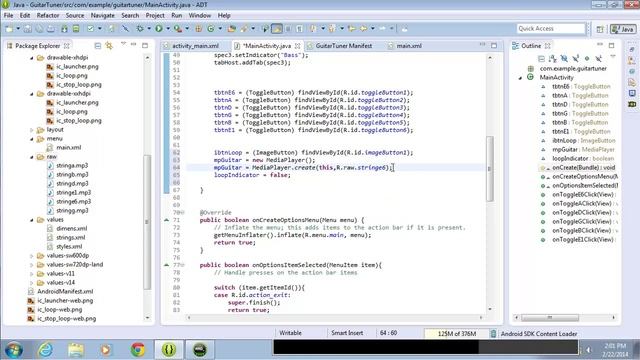Toggle code folding at line 70
The width and height of the screenshot is (640, 360).
coord(183,213)
